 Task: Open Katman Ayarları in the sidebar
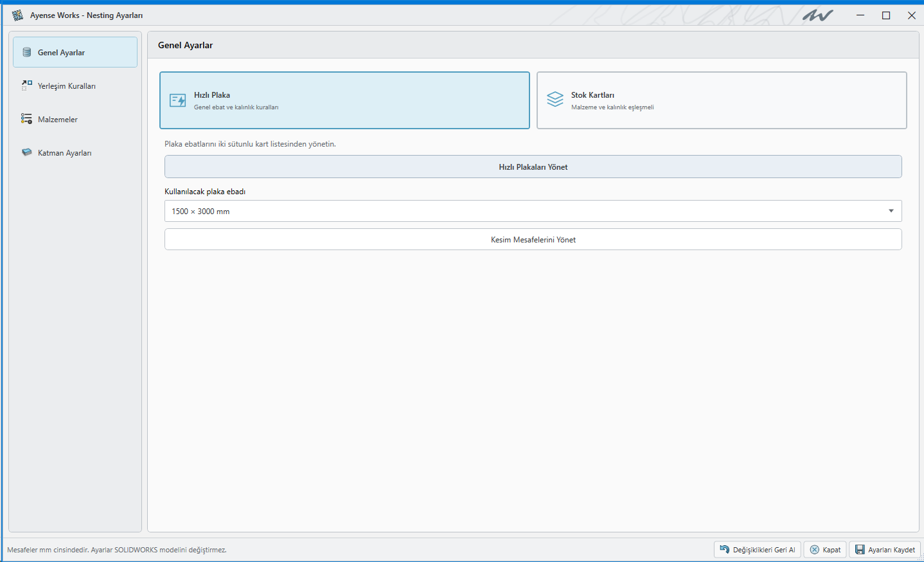pos(75,152)
